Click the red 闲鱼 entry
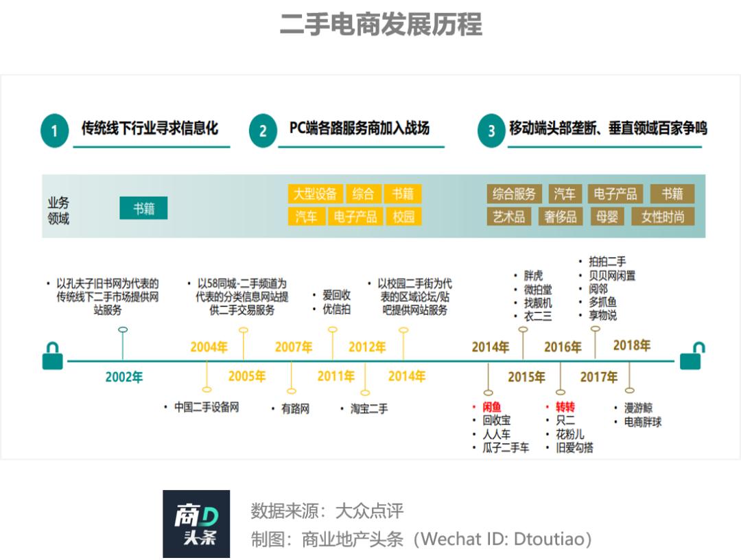 [492, 407]
